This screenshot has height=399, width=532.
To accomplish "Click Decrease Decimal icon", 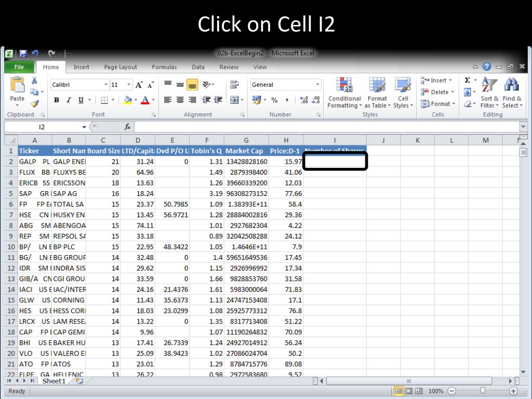I will point(316,100).
